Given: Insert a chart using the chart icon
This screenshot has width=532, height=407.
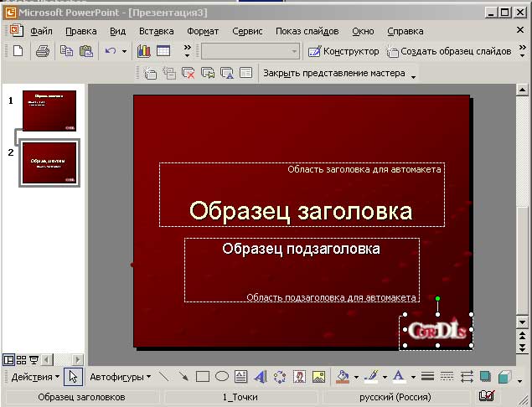Looking at the screenshot, I should click(x=144, y=51).
